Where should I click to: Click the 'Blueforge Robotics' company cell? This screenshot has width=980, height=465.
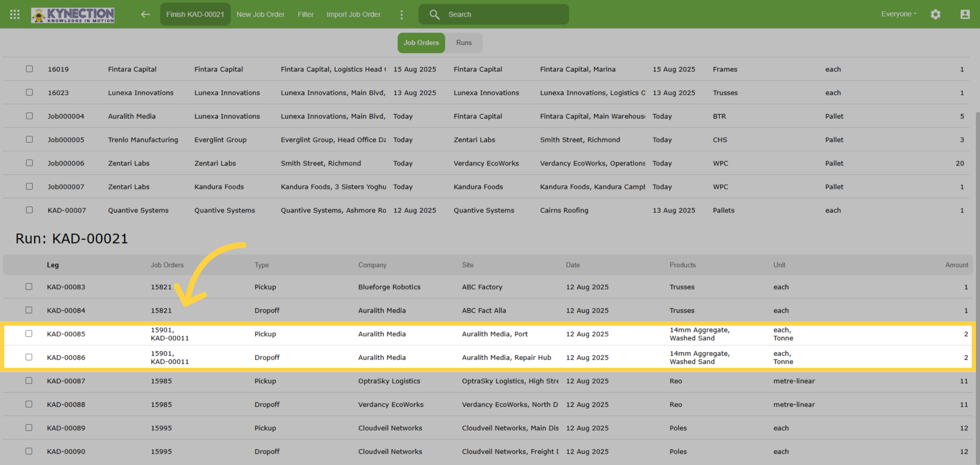coord(389,287)
